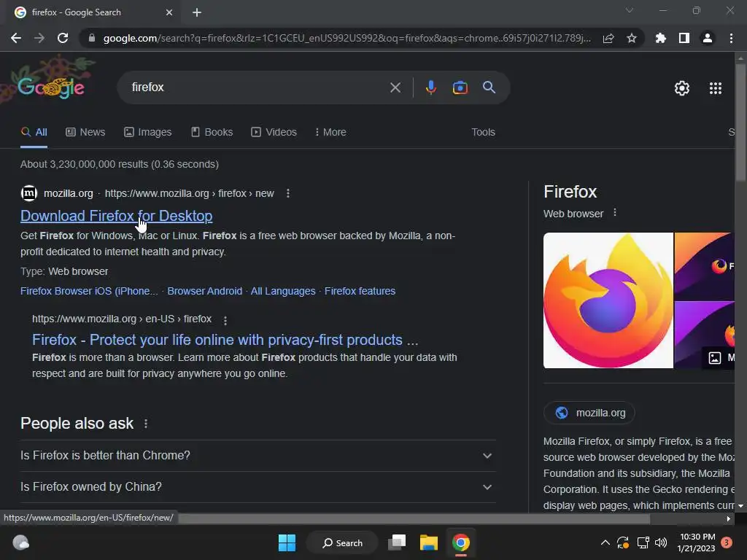Toggle the browser side panel icon

pyautogui.click(x=684, y=38)
